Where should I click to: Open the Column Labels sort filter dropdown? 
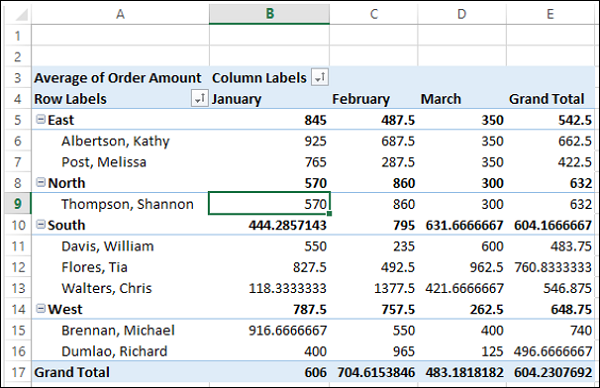click(320, 77)
